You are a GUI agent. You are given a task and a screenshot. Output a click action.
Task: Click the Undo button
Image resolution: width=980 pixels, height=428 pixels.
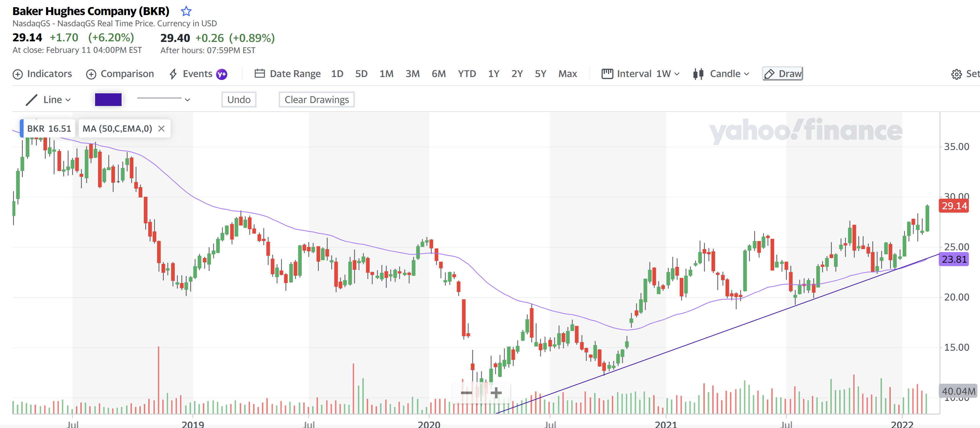(x=239, y=100)
